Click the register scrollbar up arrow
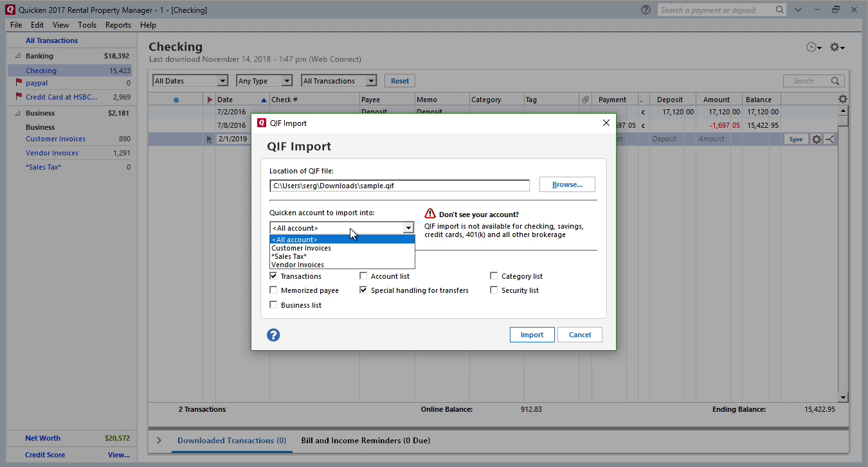868x467 pixels. [x=843, y=111]
